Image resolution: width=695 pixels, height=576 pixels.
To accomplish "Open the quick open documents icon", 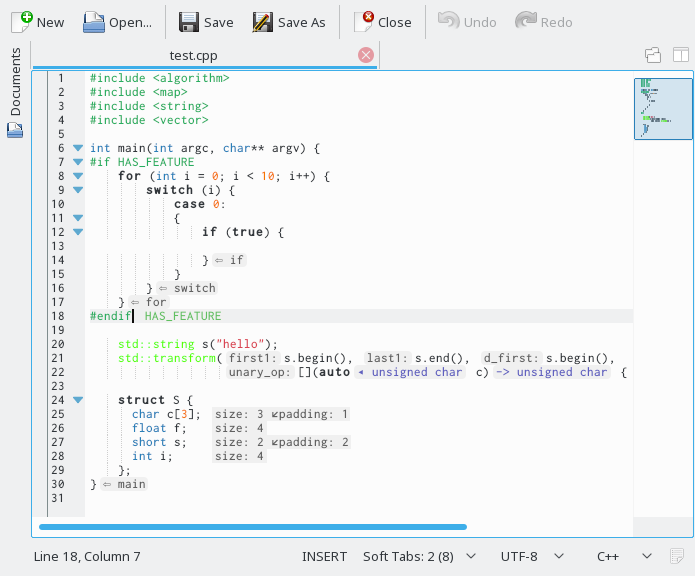I will [x=653, y=55].
